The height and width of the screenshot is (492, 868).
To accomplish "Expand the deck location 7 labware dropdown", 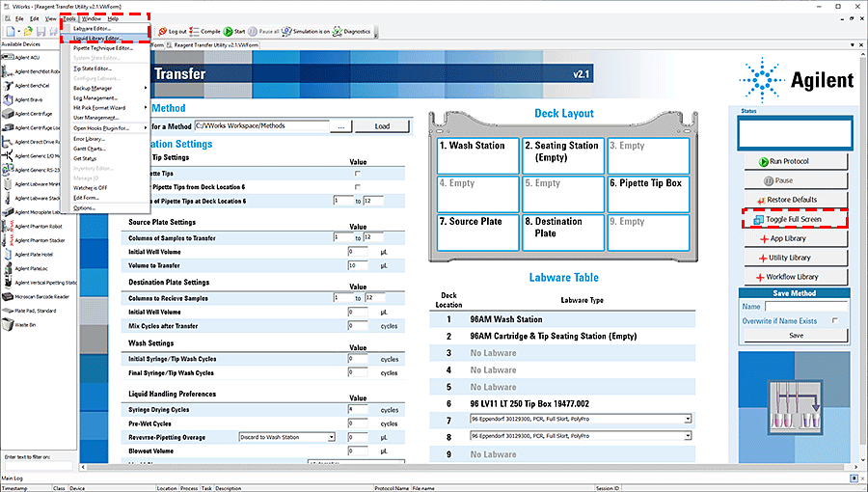I will click(x=688, y=420).
